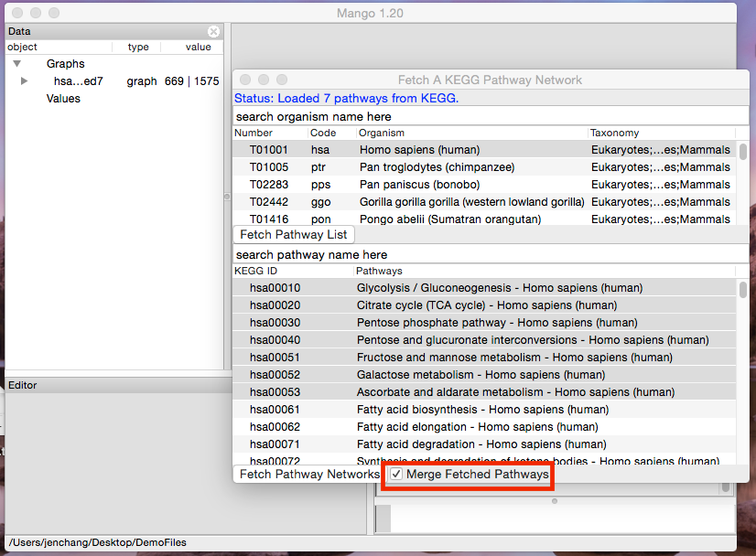The height and width of the screenshot is (556, 756).
Task: Select Ascorbate and aldarate metabolism pathway
Action: [484, 391]
